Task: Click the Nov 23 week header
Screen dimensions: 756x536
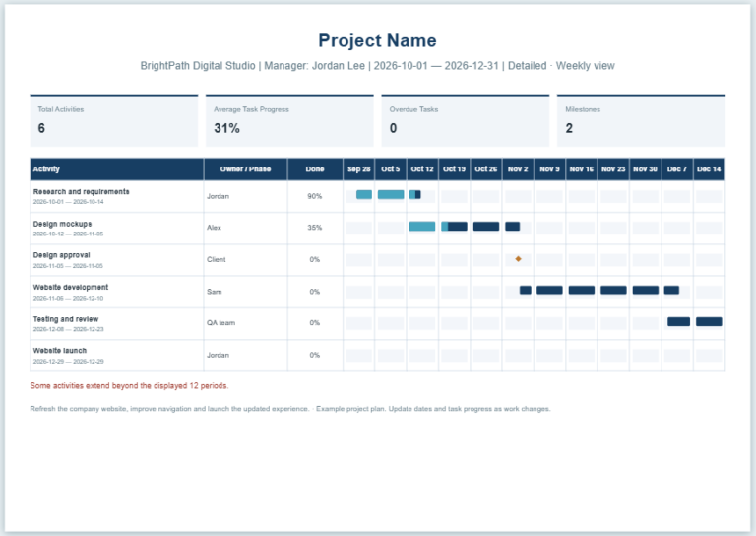Action: tap(613, 169)
